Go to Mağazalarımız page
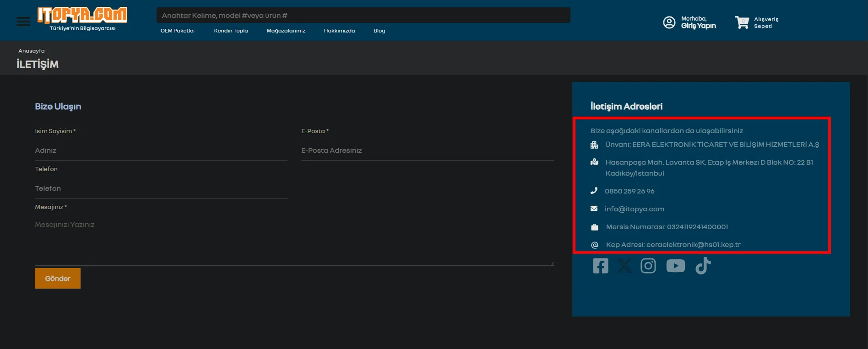The width and height of the screenshot is (868, 349). 286,31
